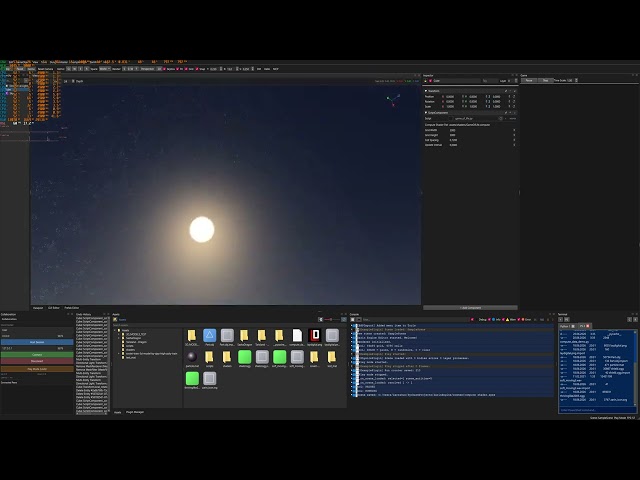Switch to the Prefab Editor tab
Screen dimensions: 640x480
(x=72, y=308)
